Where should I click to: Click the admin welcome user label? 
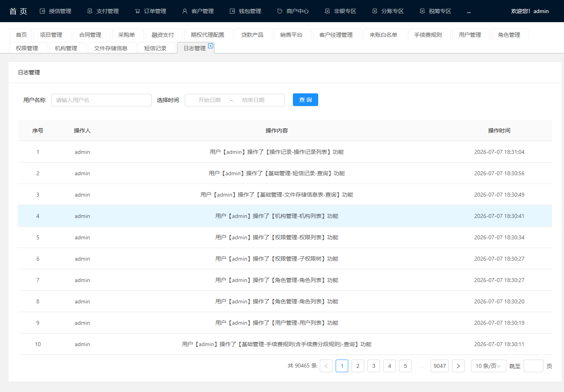tap(530, 11)
